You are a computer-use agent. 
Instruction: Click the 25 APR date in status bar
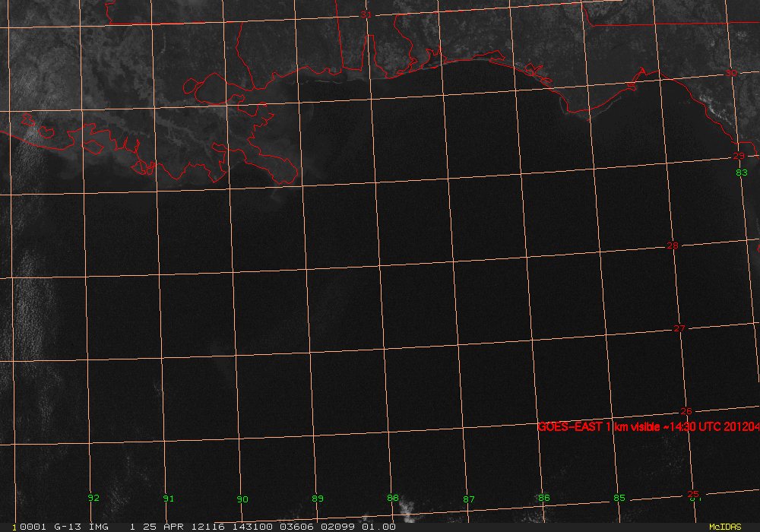point(163,527)
